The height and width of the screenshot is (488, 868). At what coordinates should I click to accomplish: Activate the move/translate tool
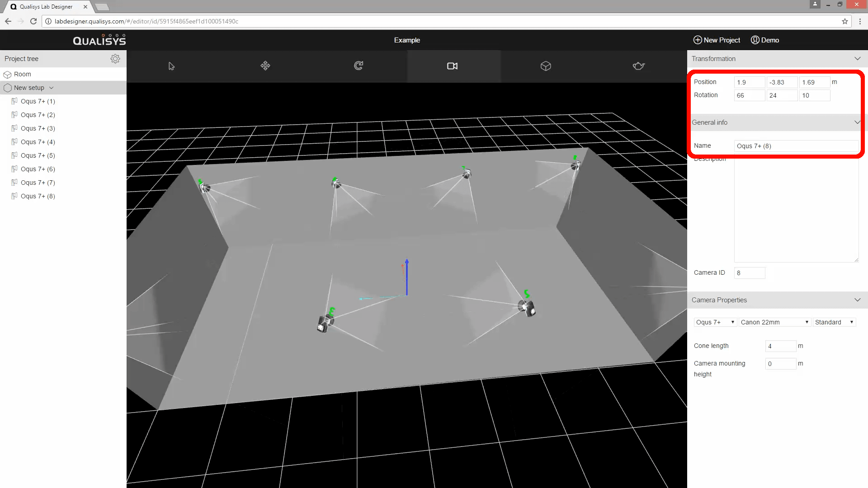coord(265,66)
